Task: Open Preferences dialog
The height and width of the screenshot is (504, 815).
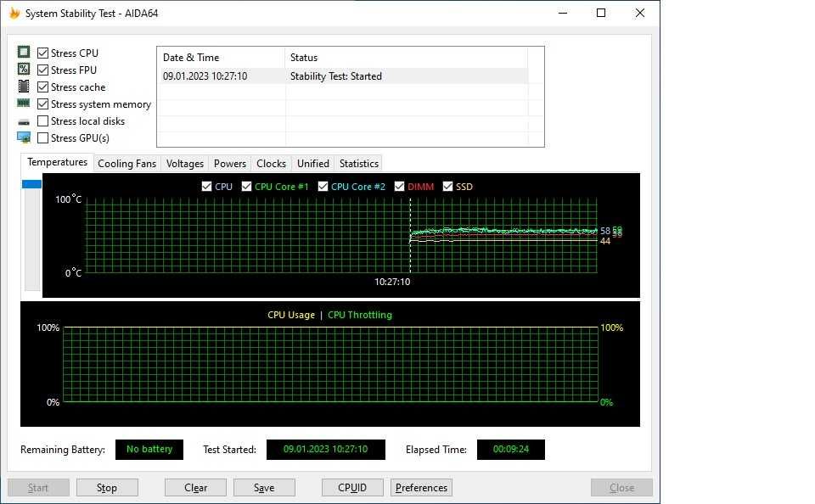Action: pyautogui.click(x=422, y=488)
